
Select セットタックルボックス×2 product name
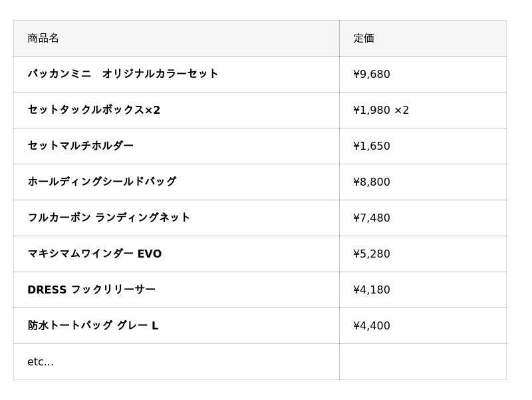pos(94,110)
